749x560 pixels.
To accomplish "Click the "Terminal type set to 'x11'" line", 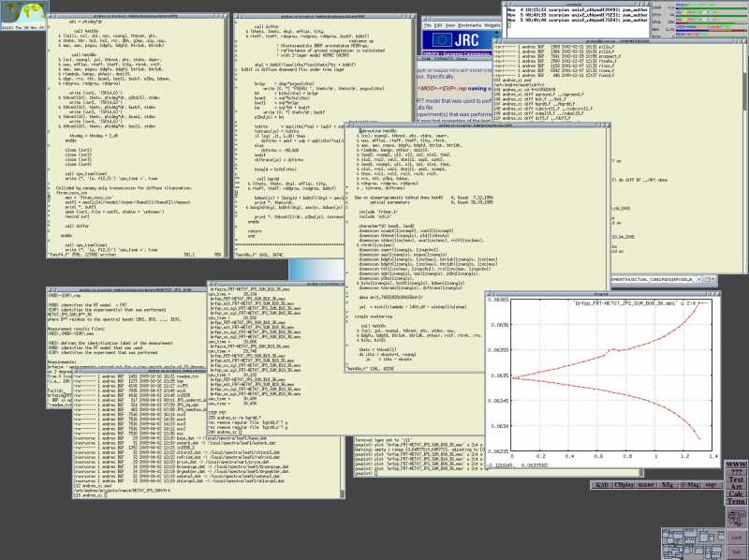I will click(x=383, y=439).
